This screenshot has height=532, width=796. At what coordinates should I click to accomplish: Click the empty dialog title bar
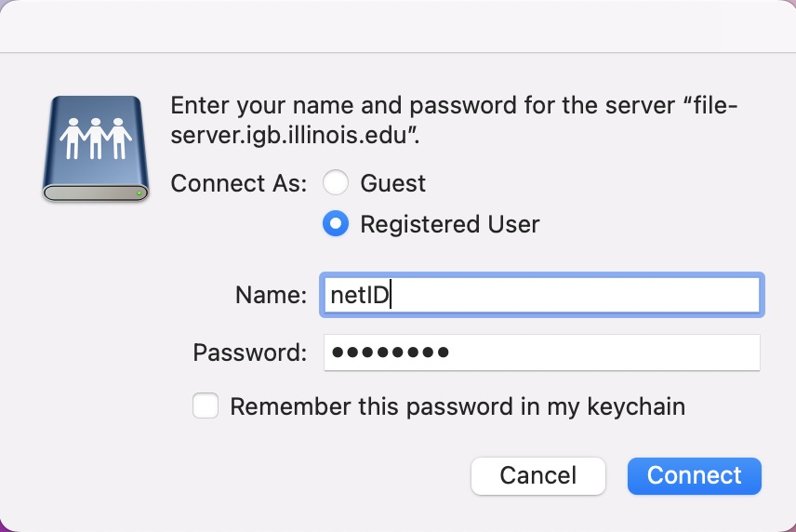[398, 26]
